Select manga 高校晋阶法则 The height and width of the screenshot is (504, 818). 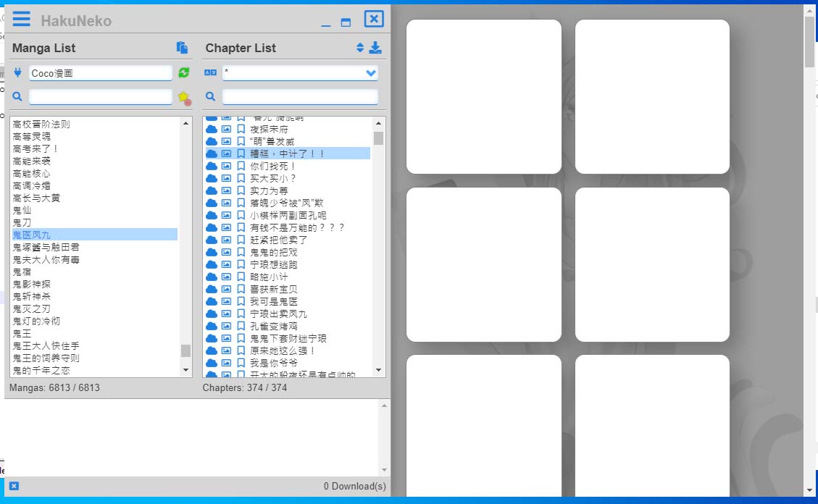point(41,124)
